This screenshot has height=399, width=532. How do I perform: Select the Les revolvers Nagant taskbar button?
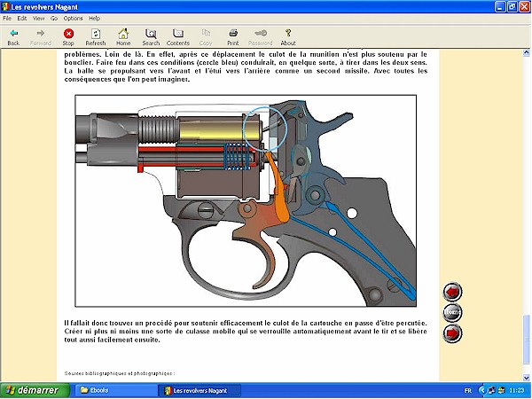click(x=200, y=391)
